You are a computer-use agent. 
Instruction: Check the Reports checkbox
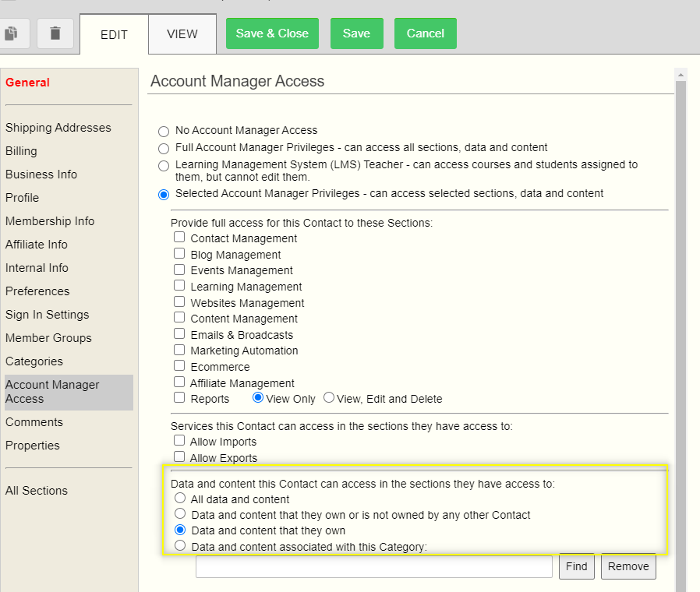coord(179,397)
